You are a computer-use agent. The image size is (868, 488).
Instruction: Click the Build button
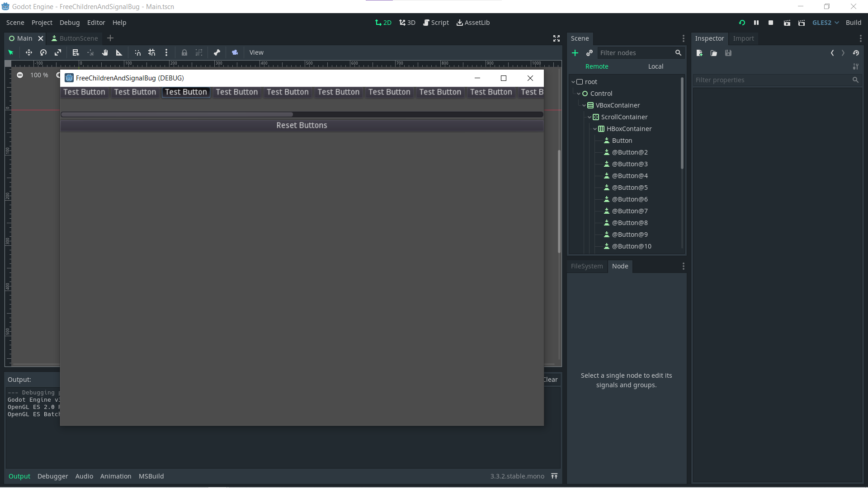point(854,23)
